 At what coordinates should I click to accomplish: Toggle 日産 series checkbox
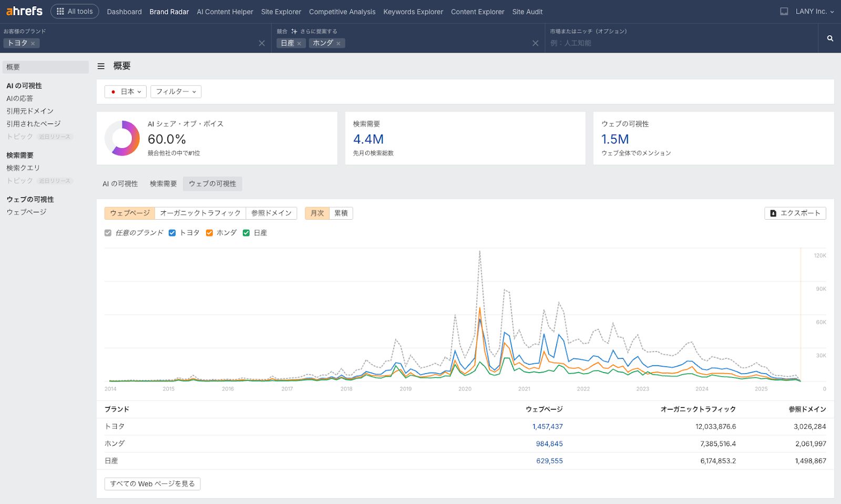coord(246,233)
